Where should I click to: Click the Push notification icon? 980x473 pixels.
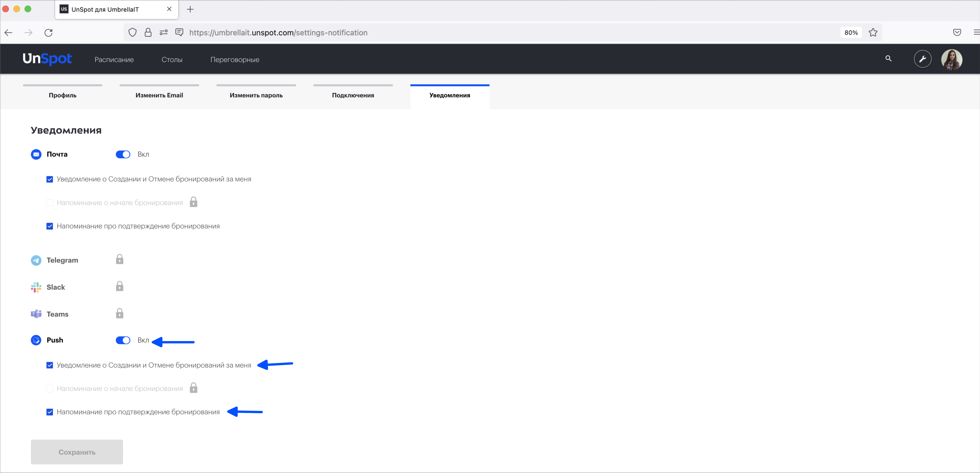(x=36, y=340)
